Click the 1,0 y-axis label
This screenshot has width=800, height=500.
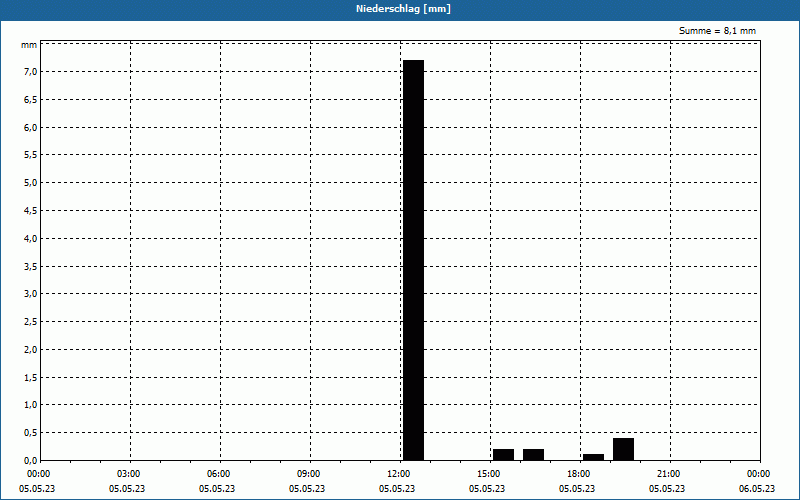[31, 405]
